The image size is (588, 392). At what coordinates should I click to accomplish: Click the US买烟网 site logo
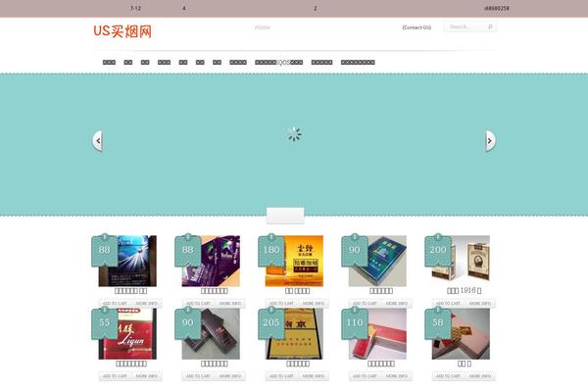(x=122, y=31)
